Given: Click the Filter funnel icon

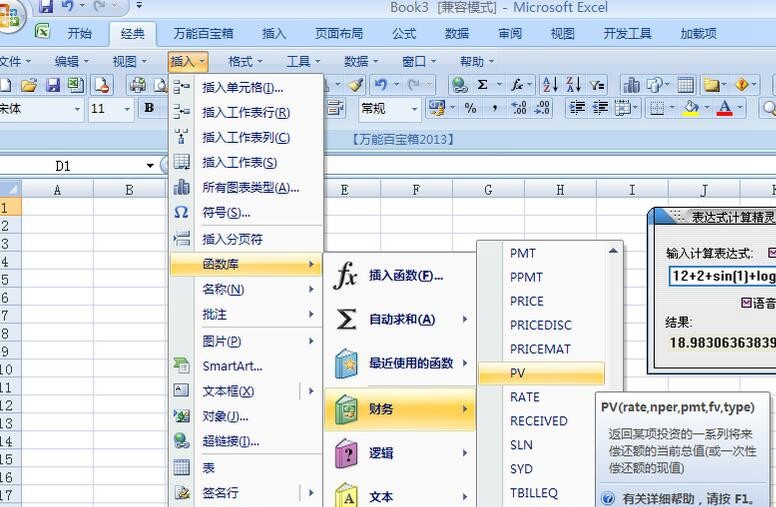Looking at the screenshot, I should click(597, 86).
